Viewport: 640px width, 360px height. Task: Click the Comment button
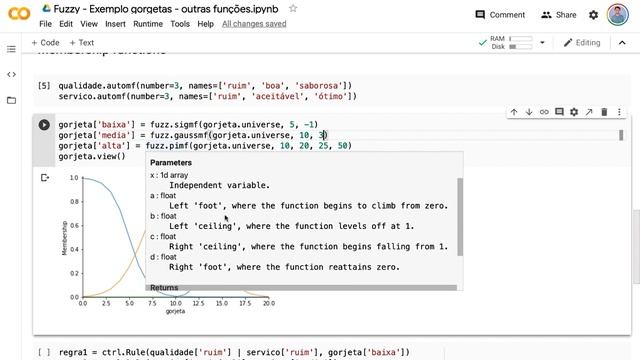500,15
